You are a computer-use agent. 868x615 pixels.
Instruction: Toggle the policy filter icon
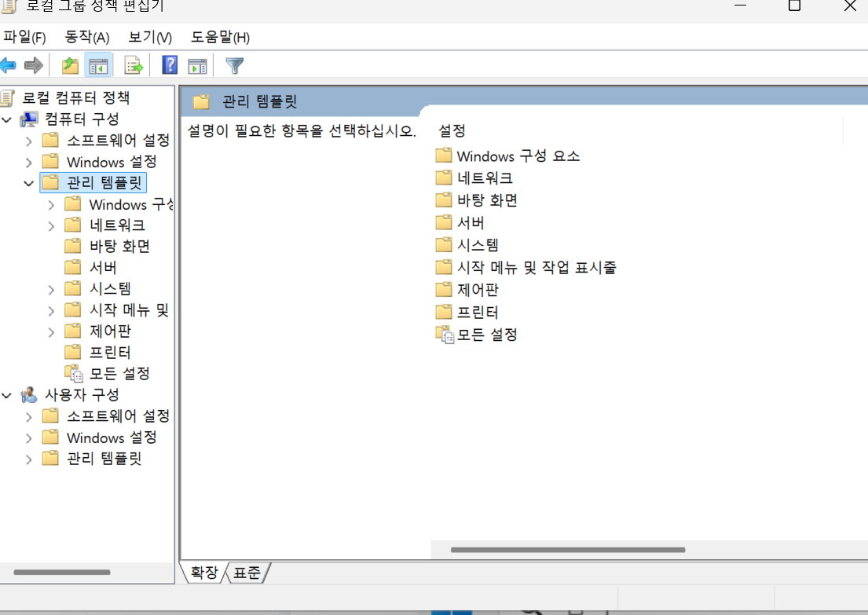(233, 64)
